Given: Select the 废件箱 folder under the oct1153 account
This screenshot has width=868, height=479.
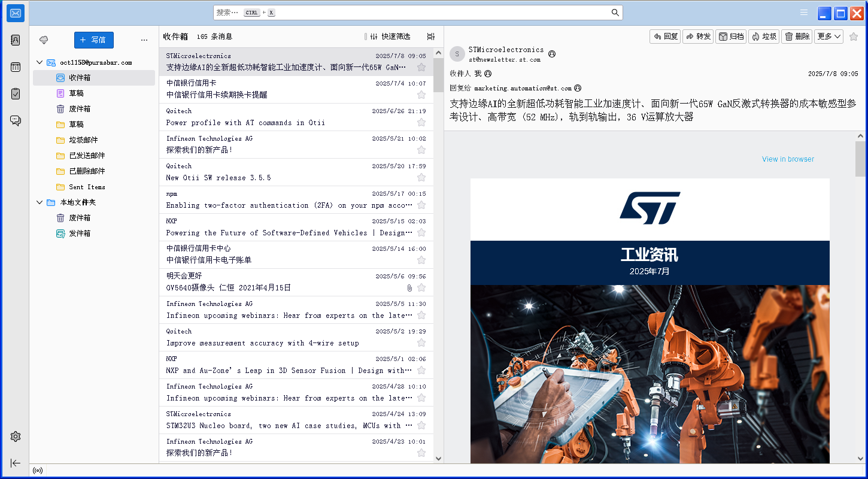Looking at the screenshot, I should coord(94,109).
